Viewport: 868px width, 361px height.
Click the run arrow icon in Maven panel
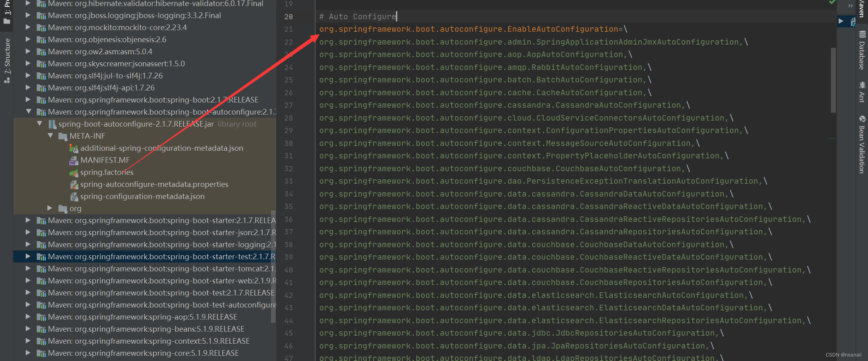841,21
